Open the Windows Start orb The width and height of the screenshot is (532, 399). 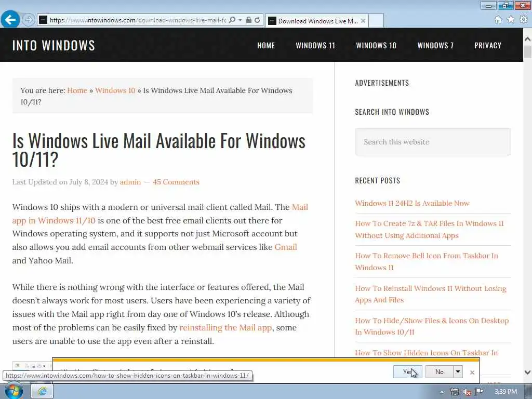click(x=14, y=391)
